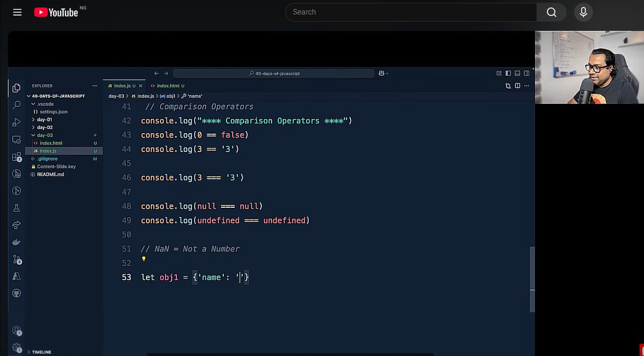This screenshot has width=644, height=356.
Task: Open the Explorer view in activity bar
Action: point(17,88)
